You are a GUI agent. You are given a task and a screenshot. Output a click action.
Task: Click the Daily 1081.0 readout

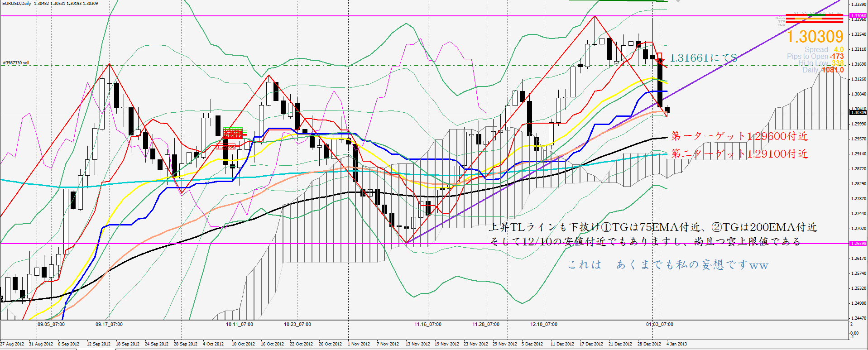pos(823,70)
